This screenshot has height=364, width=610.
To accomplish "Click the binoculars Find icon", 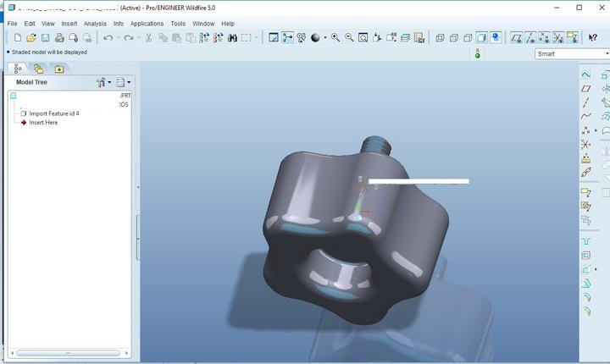I will click(x=232, y=38).
